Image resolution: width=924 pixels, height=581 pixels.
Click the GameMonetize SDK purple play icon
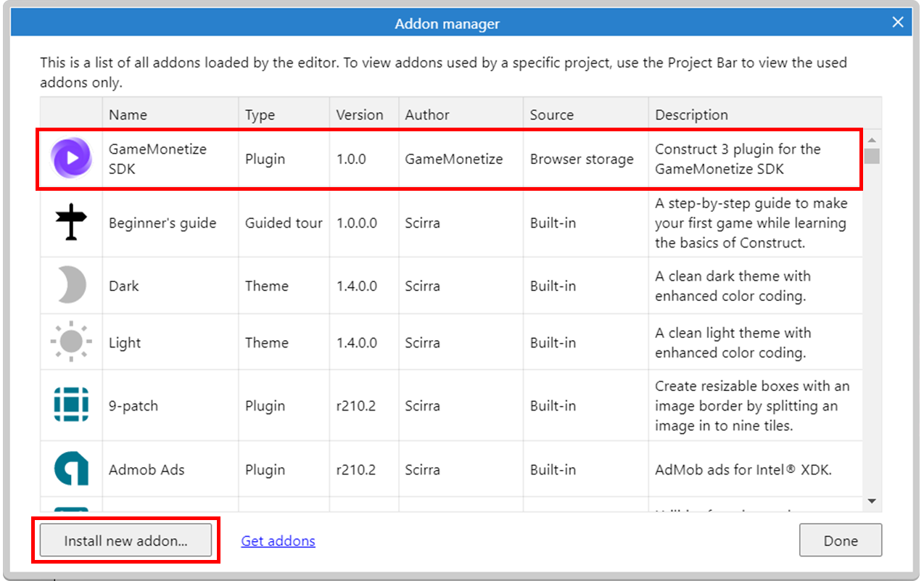click(71, 158)
